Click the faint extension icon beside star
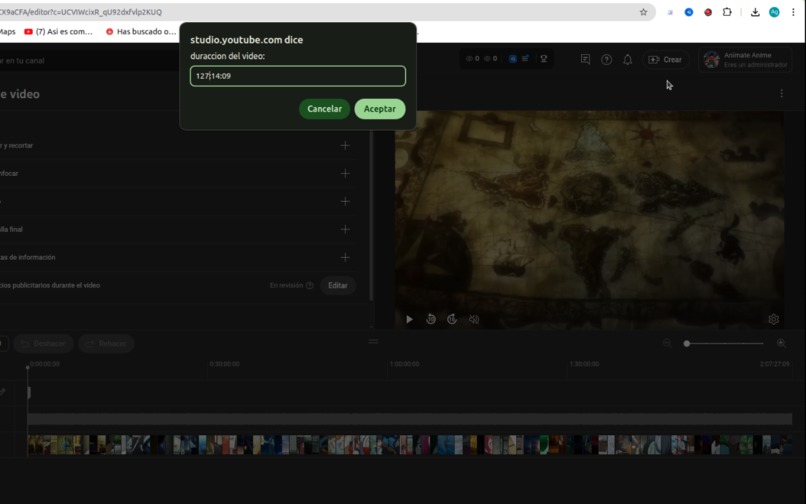 [x=670, y=12]
